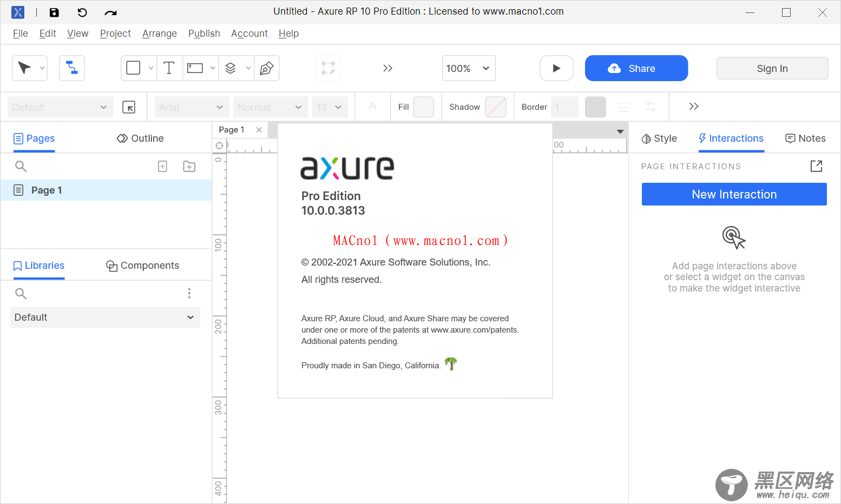Open the stacked layers icon dropdown arrow
841x504 pixels.
pyautogui.click(x=248, y=68)
